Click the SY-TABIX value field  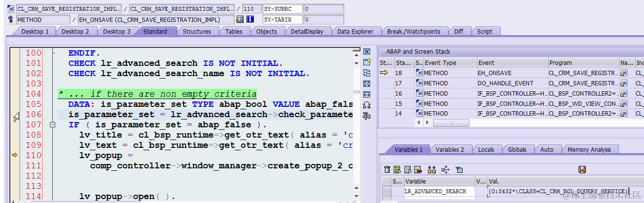pos(324,20)
